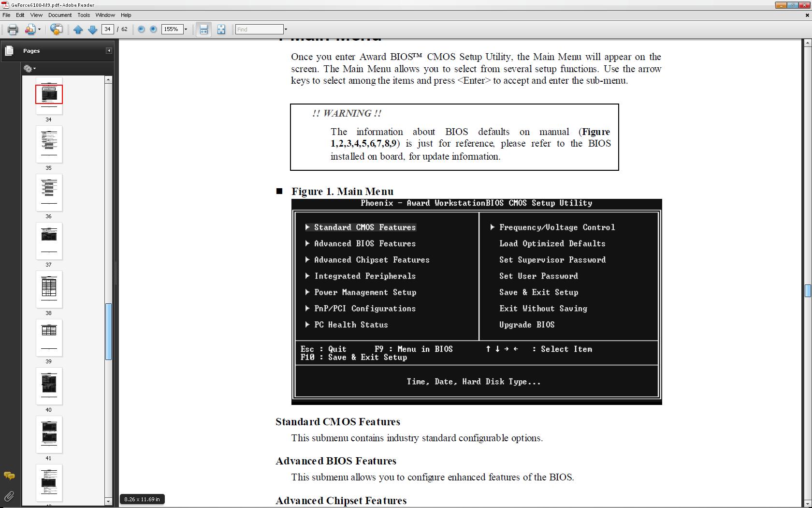Click the Comments panel icon
The height and width of the screenshot is (508, 812).
(9, 476)
